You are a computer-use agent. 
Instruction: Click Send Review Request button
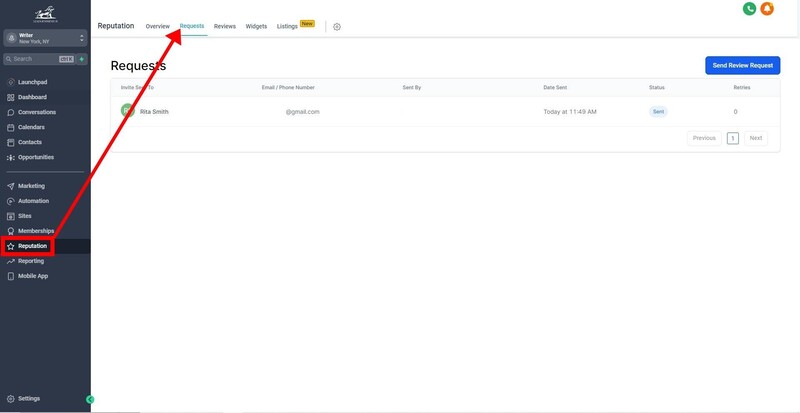742,65
